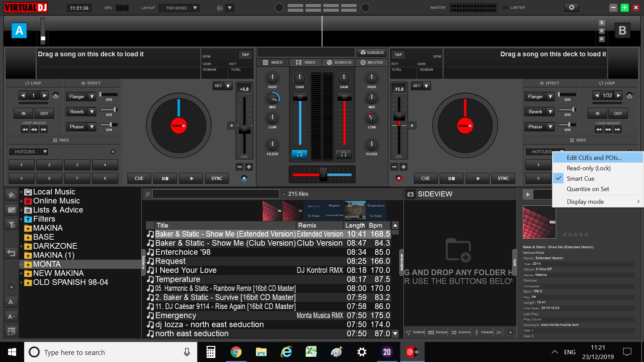Toggle Quantize on Set option

click(x=598, y=189)
